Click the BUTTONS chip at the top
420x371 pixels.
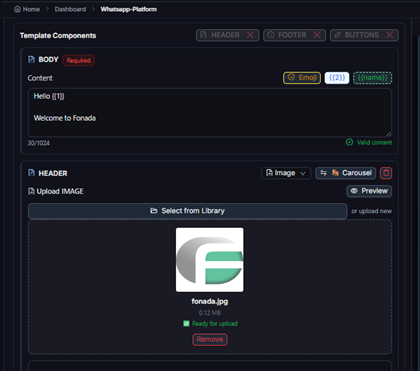click(x=364, y=35)
